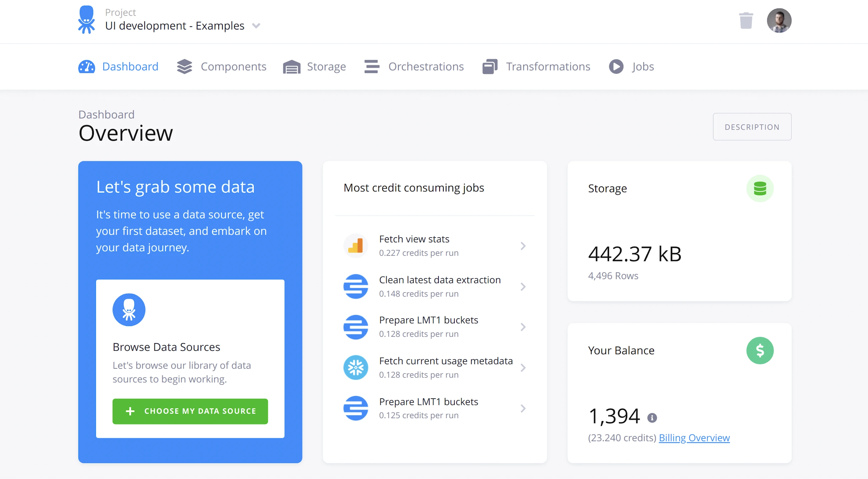Expand Fetch view stats job chevron
Image resolution: width=868 pixels, height=479 pixels.
(x=523, y=246)
